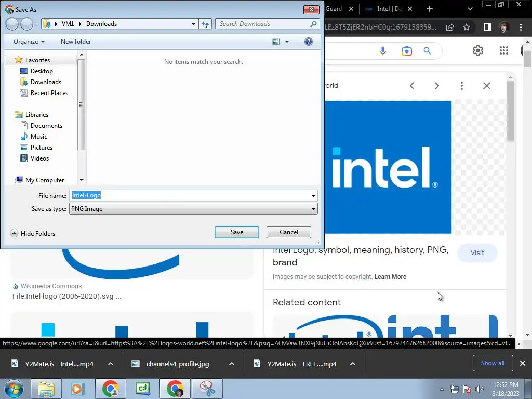The width and height of the screenshot is (532, 399).
Task: Toggle the Chrome side panel
Action: (x=487, y=27)
